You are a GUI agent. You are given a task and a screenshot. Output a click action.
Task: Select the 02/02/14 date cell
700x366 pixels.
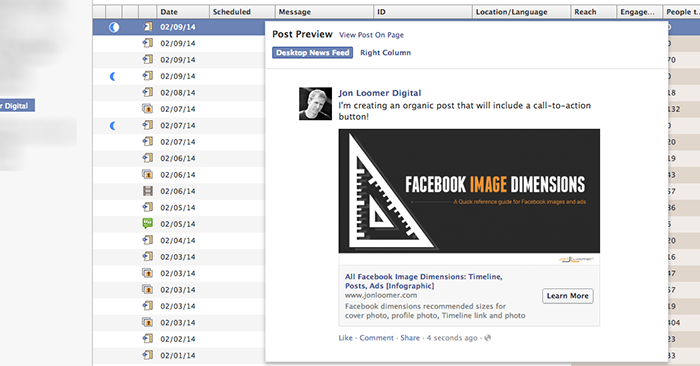tap(178, 339)
